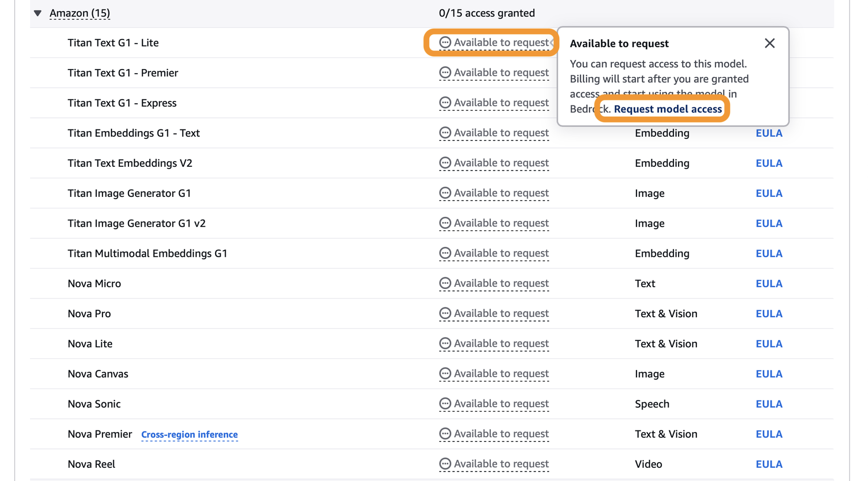Image resolution: width=868 pixels, height=481 pixels.
Task: Click status icon for Nova Canvas row
Action: pos(445,374)
